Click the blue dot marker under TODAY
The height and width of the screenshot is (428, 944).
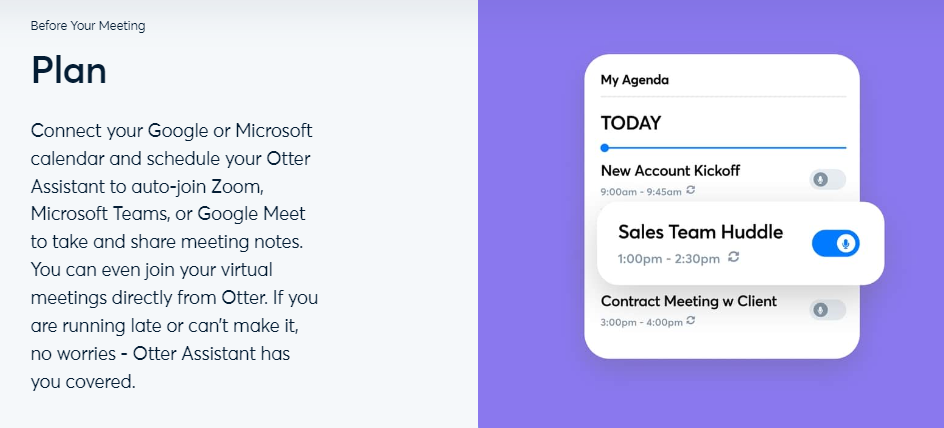tap(604, 148)
